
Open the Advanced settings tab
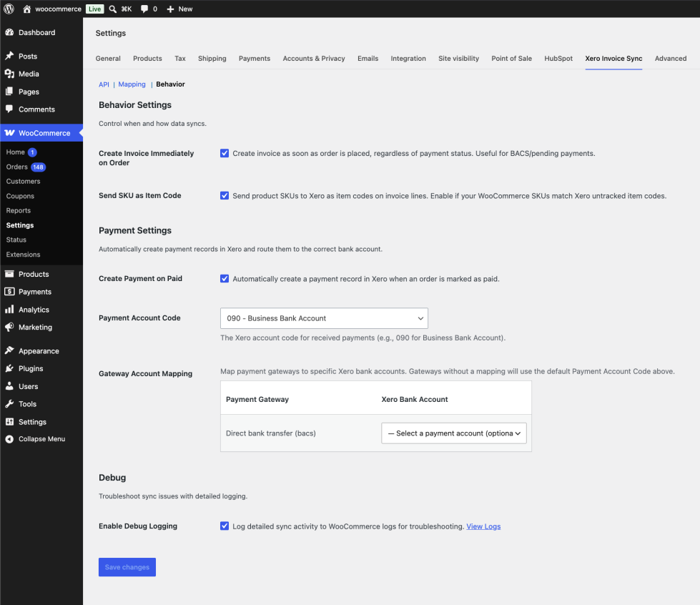point(671,59)
